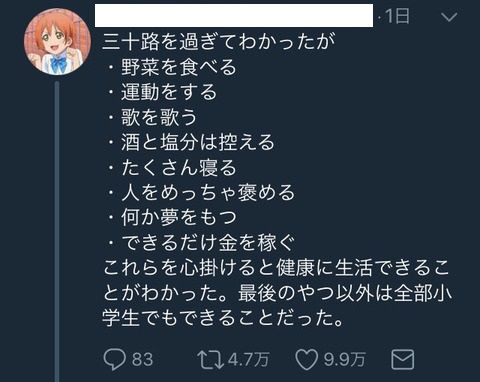Select bullet text 酒と塩分は控える
This screenshot has width=480, height=382.
tap(198, 142)
